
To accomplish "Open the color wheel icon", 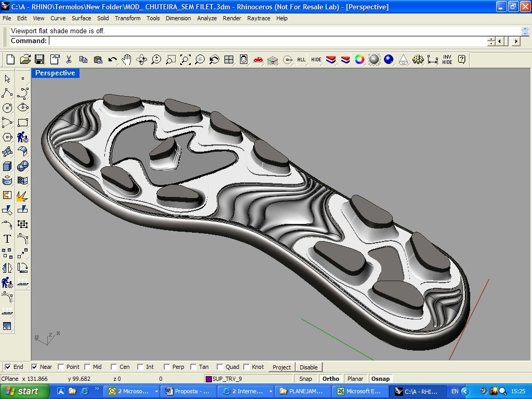I will 360,60.
